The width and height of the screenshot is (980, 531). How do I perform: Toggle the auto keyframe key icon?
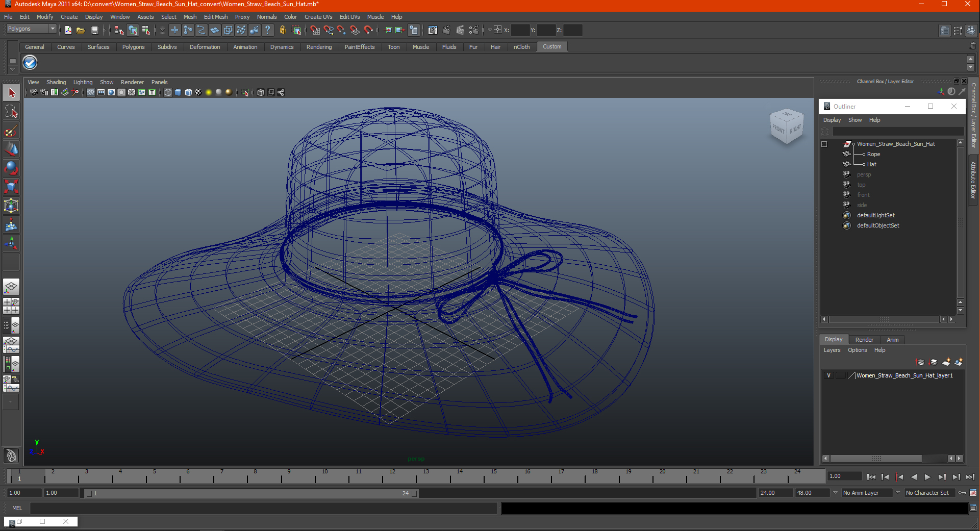962,493
